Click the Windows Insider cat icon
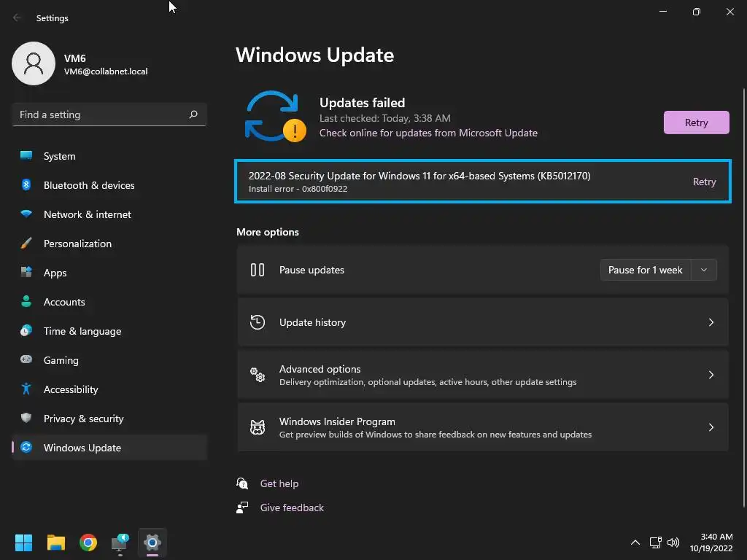The image size is (747, 560). pos(258,427)
